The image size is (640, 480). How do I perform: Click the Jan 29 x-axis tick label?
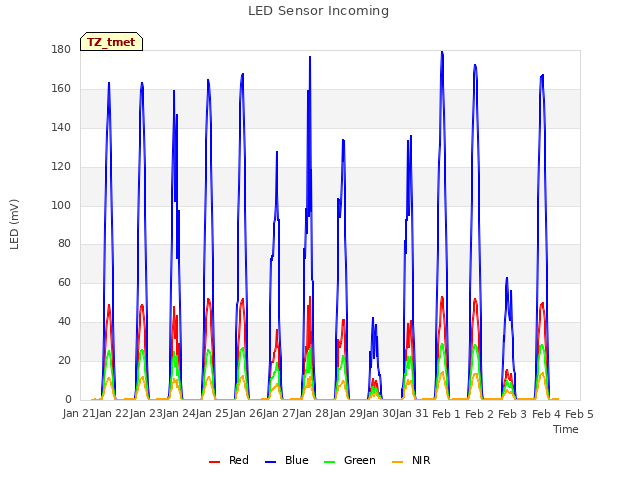click(346, 414)
